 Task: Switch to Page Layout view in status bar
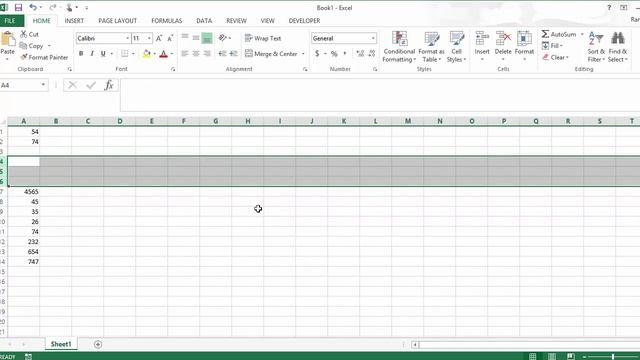click(552, 357)
